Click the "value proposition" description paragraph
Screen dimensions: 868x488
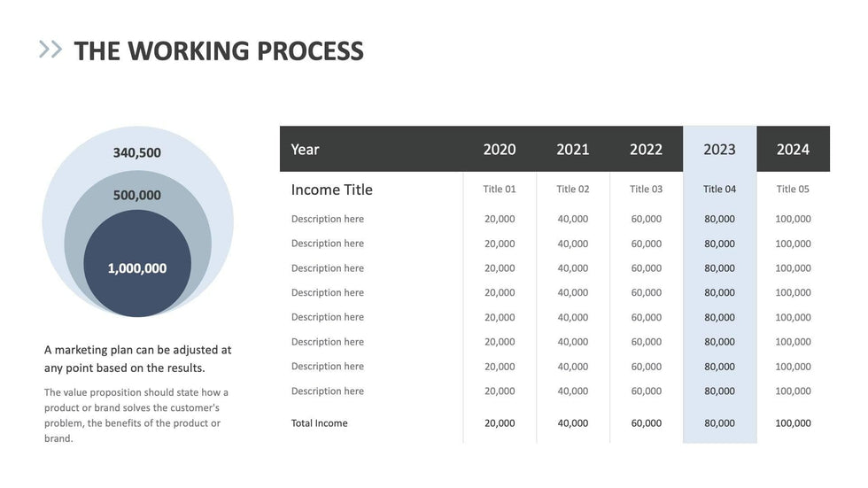[x=136, y=414]
